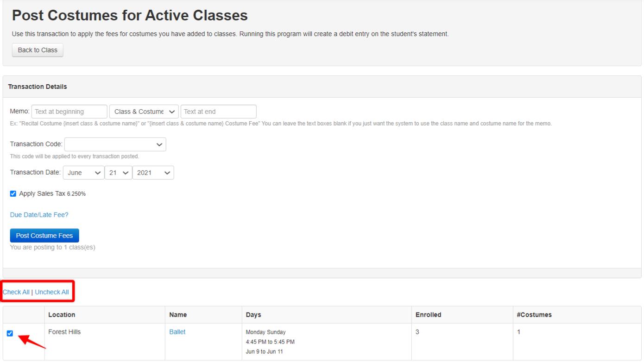Uncheck the Forest Hills Ballet class checkbox
The height and width of the screenshot is (362, 644).
tap(10, 333)
